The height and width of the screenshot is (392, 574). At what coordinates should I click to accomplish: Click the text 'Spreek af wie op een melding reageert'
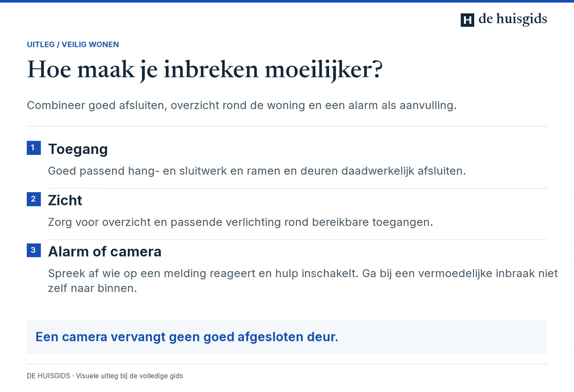(x=303, y=281)
